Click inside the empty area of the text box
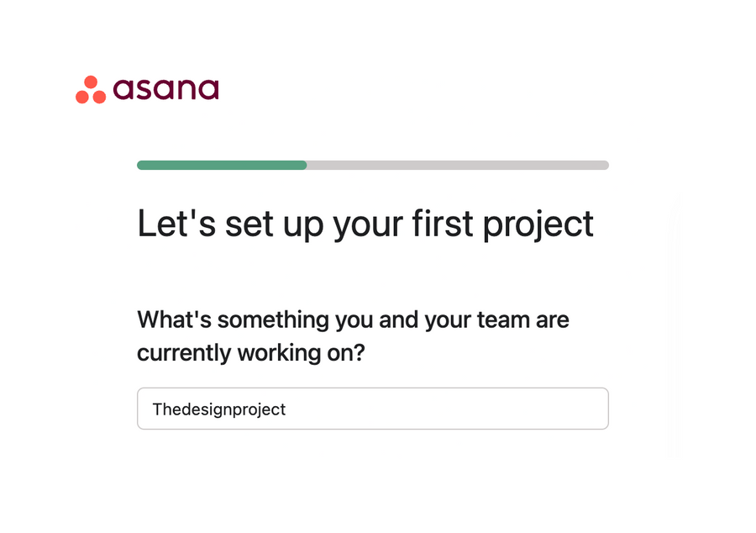This screenshot has height=533, width=756. pyautogui.click(x=462, y=409)
